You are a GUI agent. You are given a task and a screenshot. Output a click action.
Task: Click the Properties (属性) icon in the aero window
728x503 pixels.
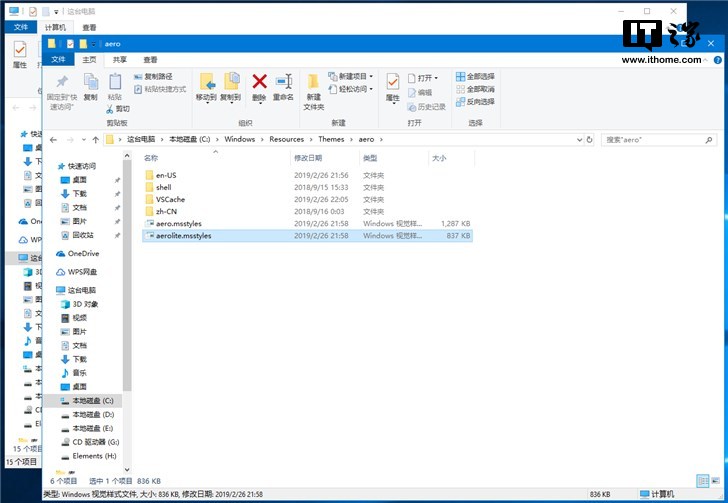[x=393, y=83]
